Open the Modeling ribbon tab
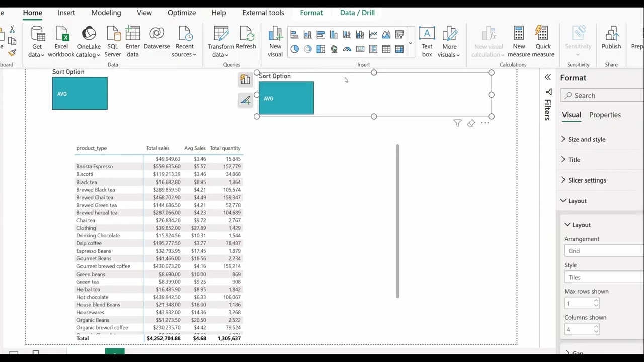This screenshot has height=362, width=644. [106, 13]
